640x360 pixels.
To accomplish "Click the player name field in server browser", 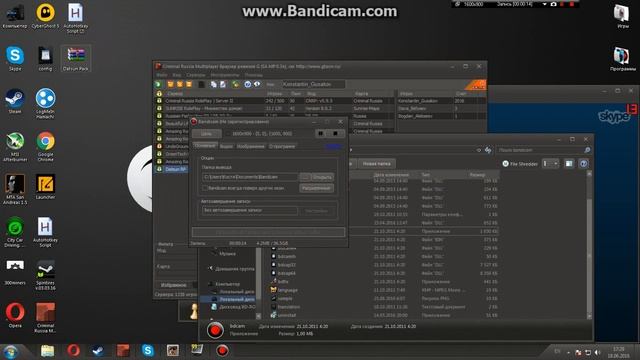I will pos(313,84).
